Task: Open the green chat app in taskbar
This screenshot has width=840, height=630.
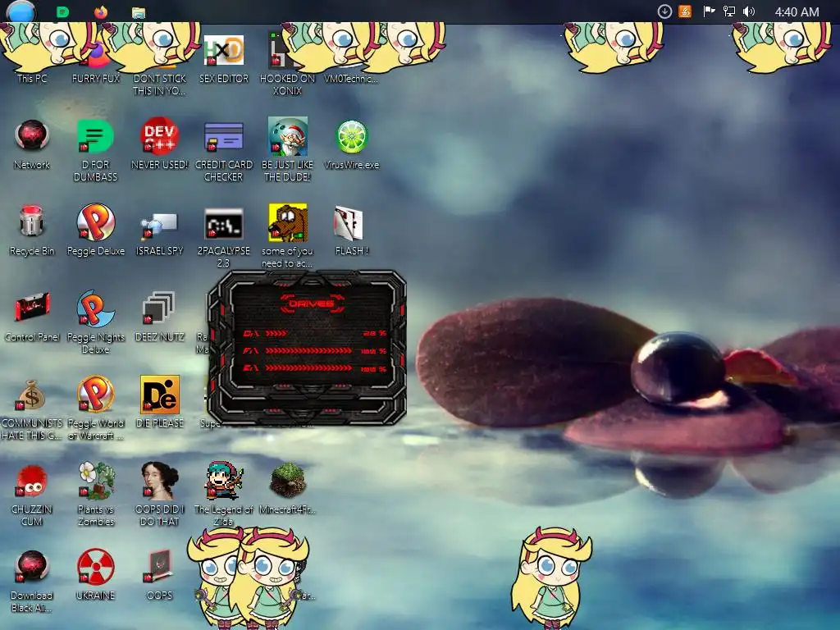Action: point(62,11)
